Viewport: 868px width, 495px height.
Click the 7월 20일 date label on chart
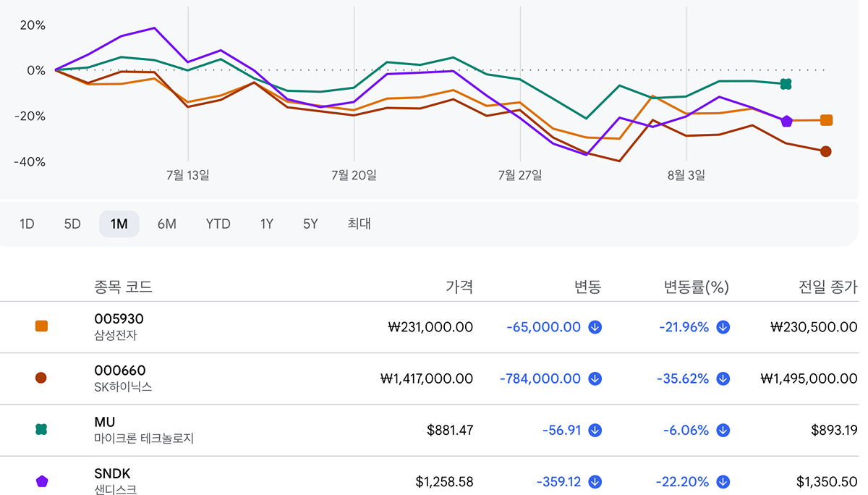point(354,175)
